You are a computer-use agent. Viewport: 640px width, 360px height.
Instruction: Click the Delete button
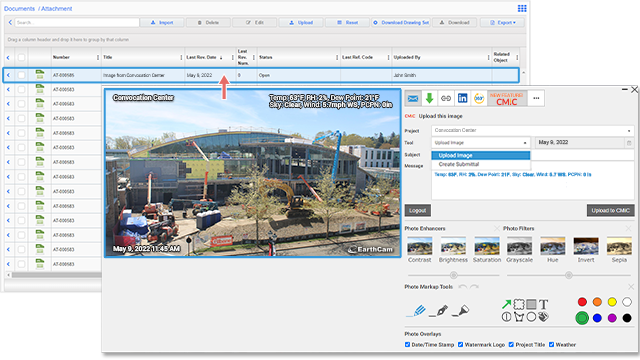click(x=208, y=23)
